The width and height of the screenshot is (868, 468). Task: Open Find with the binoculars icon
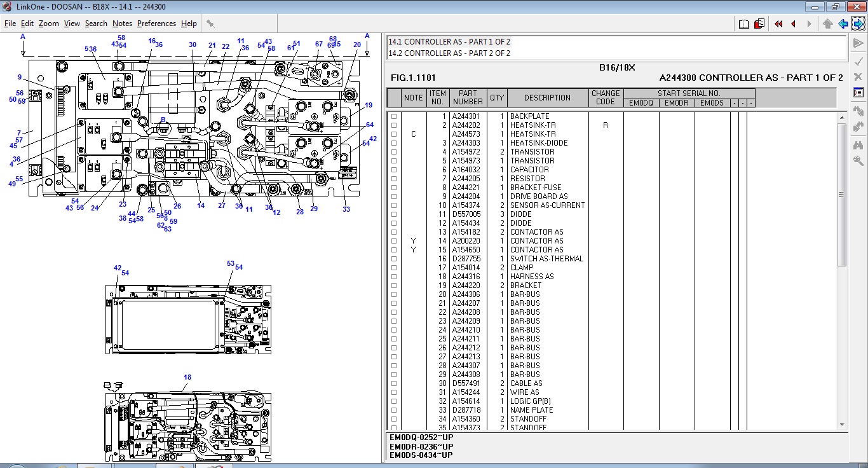click(858, 145)
